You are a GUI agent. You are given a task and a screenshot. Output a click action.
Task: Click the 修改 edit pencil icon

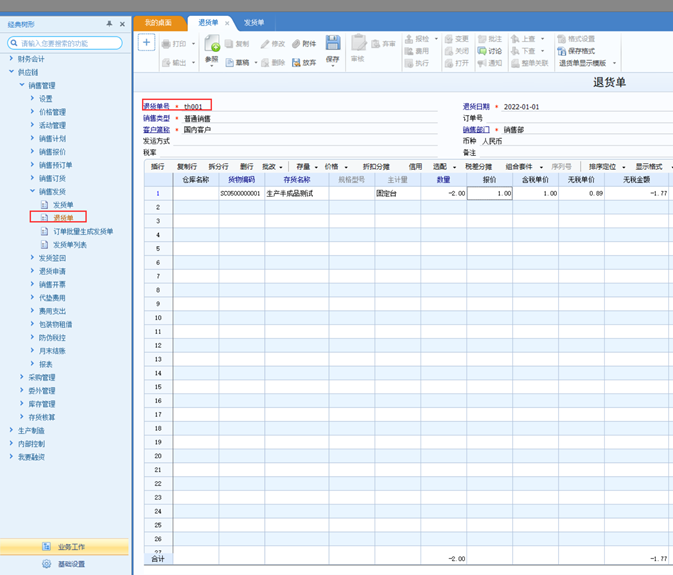[x=265, y=43]
